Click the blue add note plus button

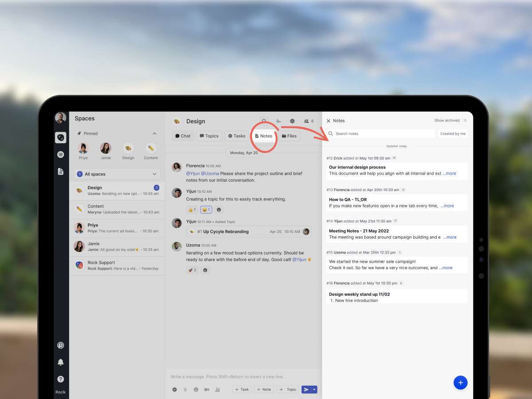[x=460, y=382]
